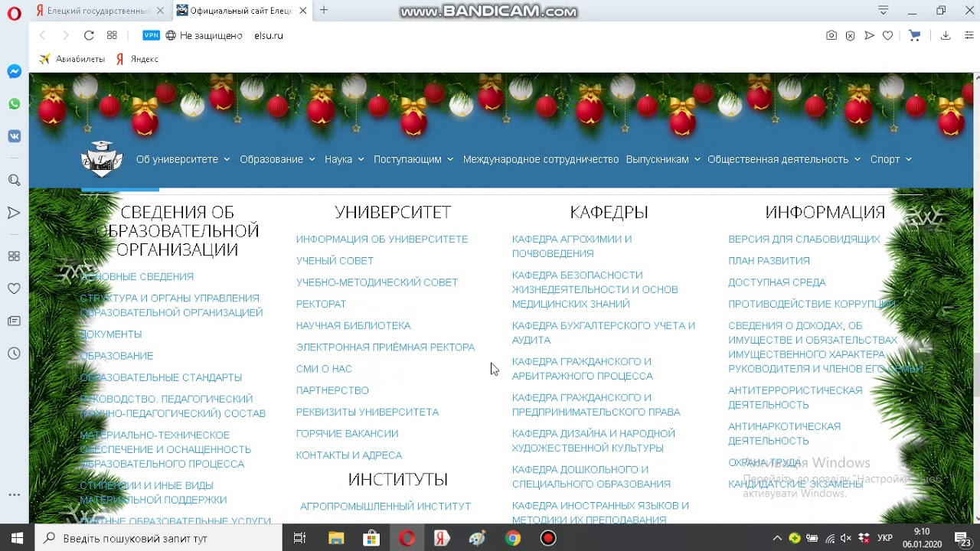
Task: Toggle the VPN badge
Action: pos(152,35)
